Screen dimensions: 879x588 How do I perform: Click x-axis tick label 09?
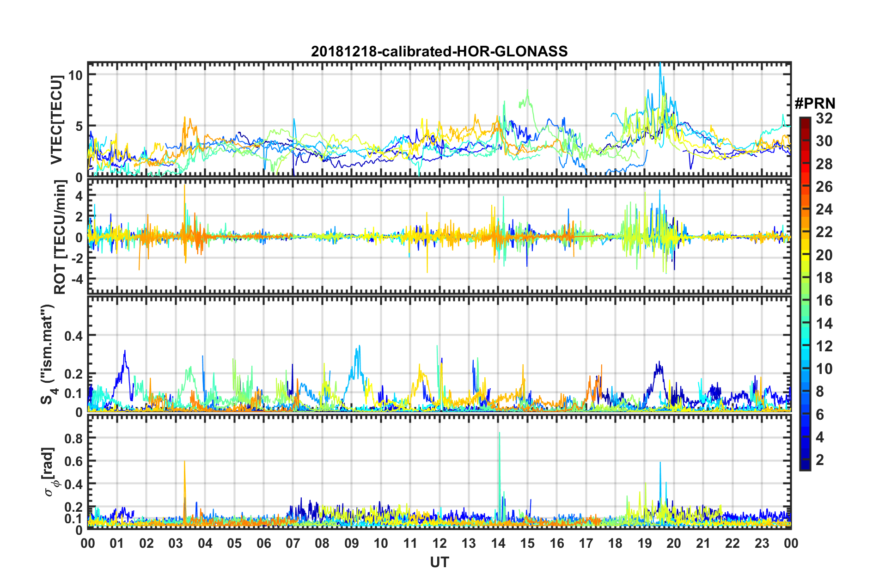click(x=352, y=543)
